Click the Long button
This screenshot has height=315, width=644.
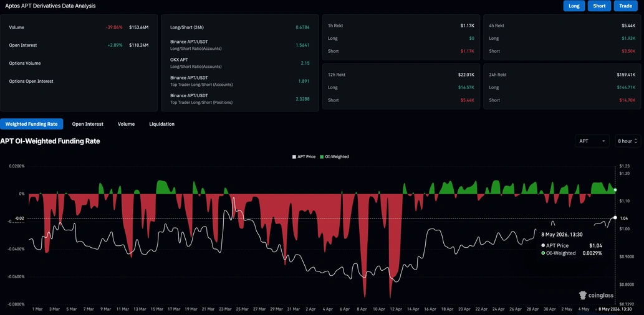pos(574,6)
